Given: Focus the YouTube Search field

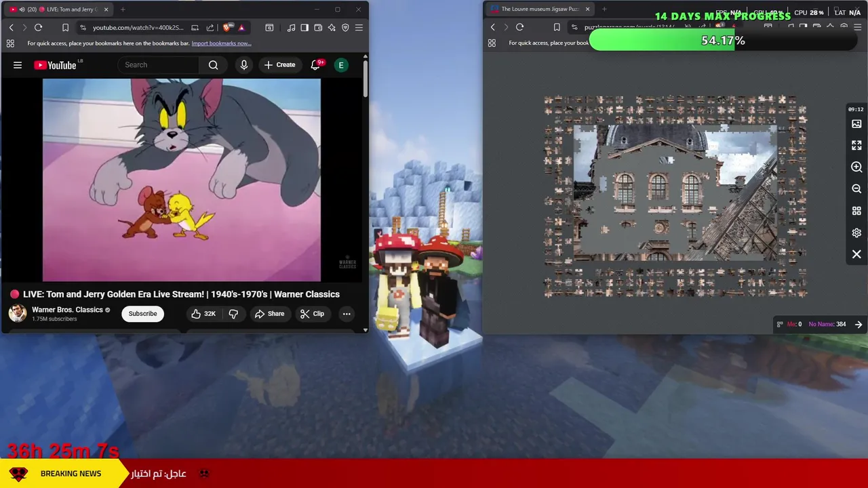Looking at the screenshot, I should pyautogui.click(x=158, y=65).
